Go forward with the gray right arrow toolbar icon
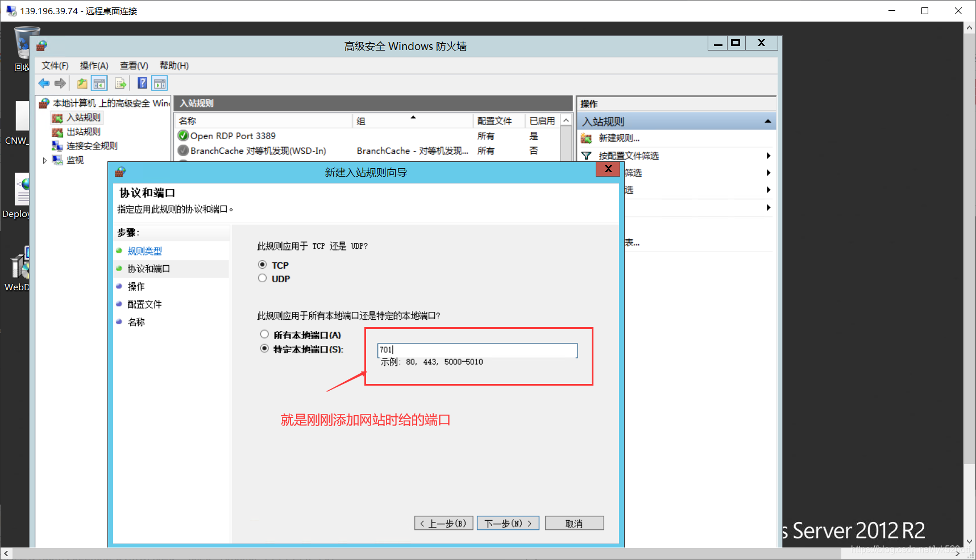The width and height of the screenshot is (976, 560). 60,83
